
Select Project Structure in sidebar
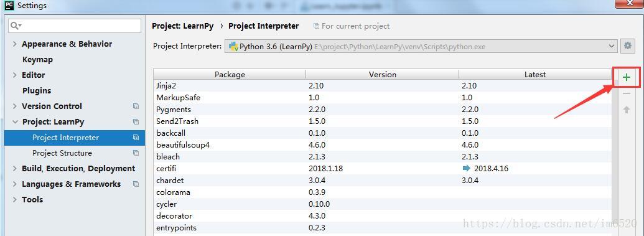point(62,153)
